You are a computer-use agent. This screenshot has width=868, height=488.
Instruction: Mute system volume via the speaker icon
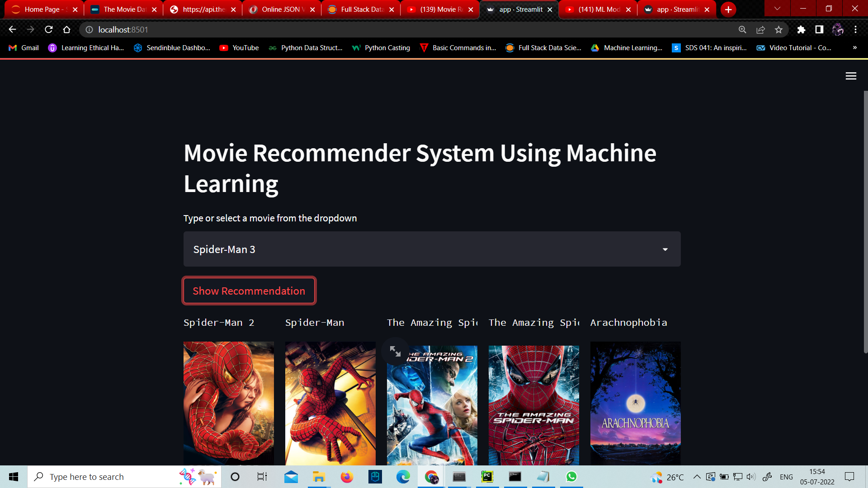751,477
